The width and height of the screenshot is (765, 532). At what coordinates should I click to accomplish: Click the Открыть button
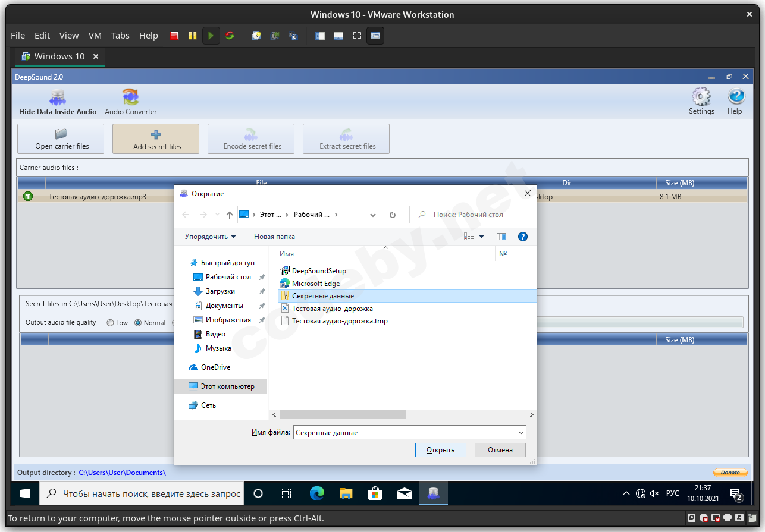[x=440, y=450]
